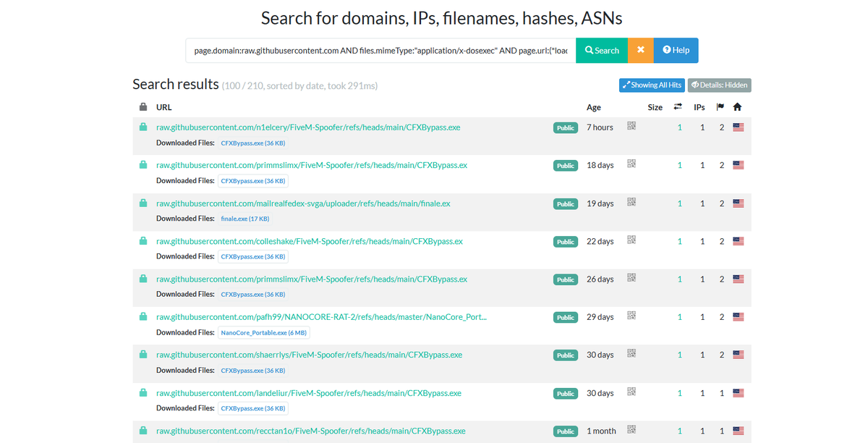Click the '29 days' age cell
The height and width of the screenshot is (443, 868).
coord(600,317)
